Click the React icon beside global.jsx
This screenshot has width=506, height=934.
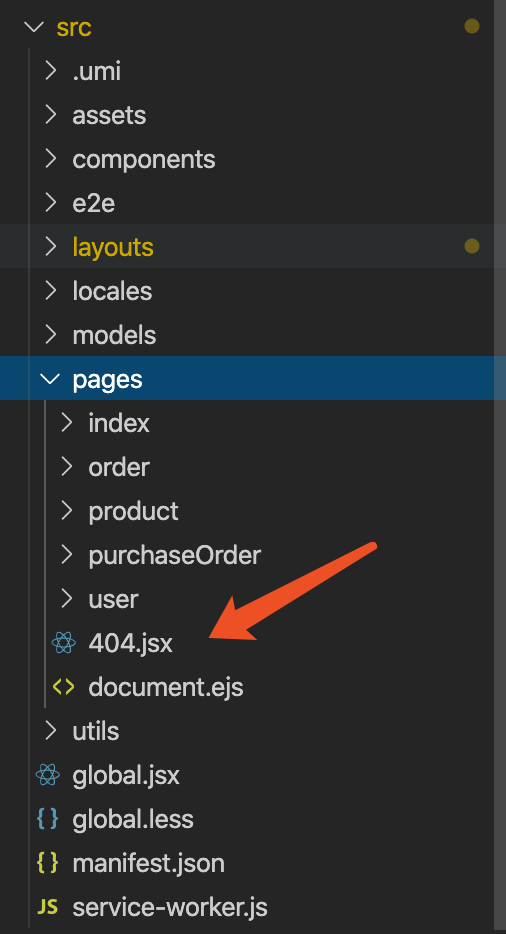click(48, 775)
